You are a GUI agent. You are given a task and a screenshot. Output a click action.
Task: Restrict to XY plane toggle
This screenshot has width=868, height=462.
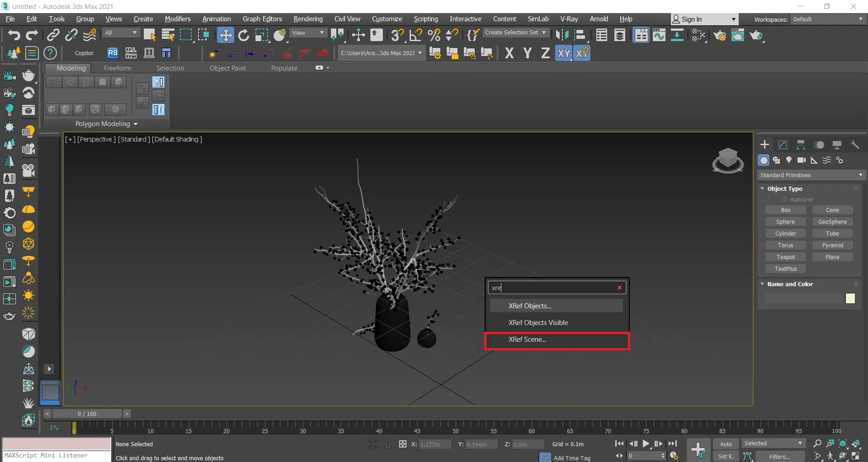563,53
